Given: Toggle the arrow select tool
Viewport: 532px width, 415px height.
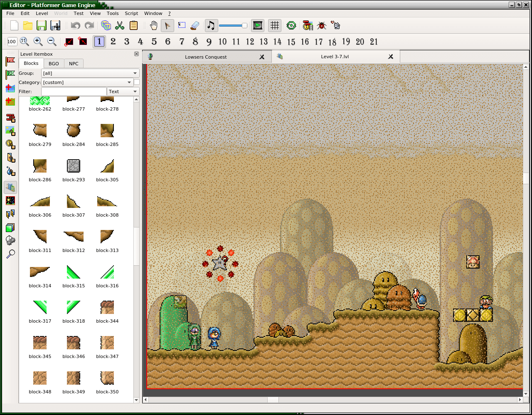Looking at the screenshot, I should [167, 26].
